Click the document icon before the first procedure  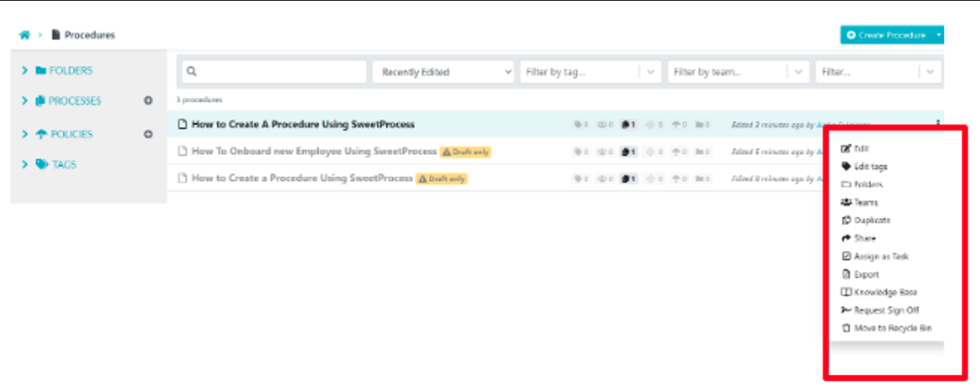coord(183,125)
